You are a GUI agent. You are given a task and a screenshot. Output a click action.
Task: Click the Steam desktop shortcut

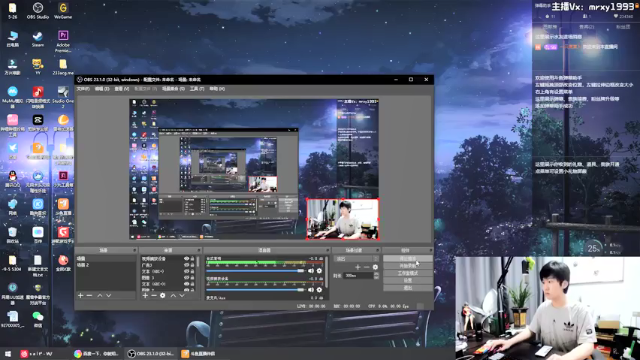(38, 39)
